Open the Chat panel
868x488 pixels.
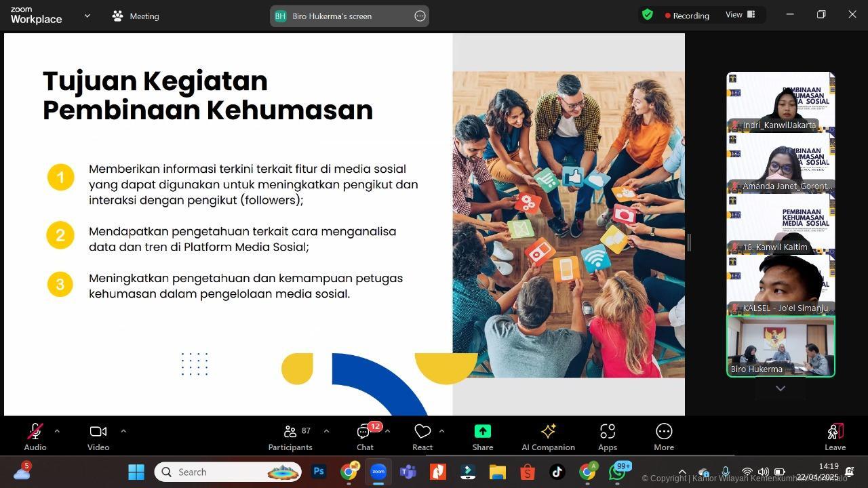point(365,436)
